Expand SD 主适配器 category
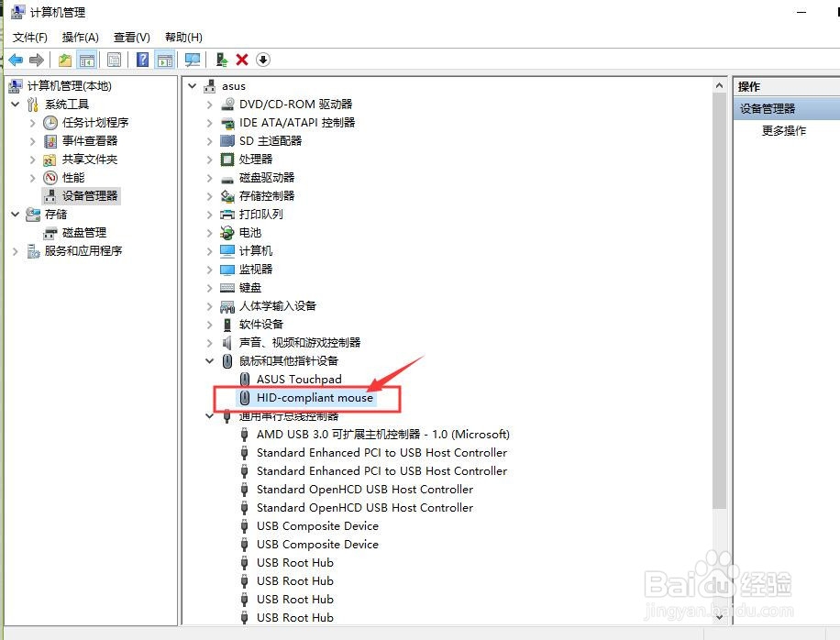The image size is (840, 640). (x=209, y=141)
